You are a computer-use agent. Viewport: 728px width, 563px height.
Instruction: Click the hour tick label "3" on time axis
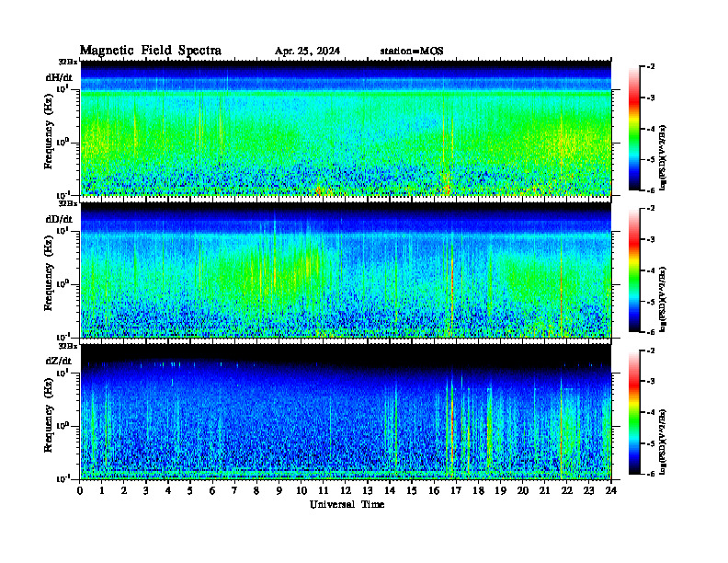tap(146, 491)
